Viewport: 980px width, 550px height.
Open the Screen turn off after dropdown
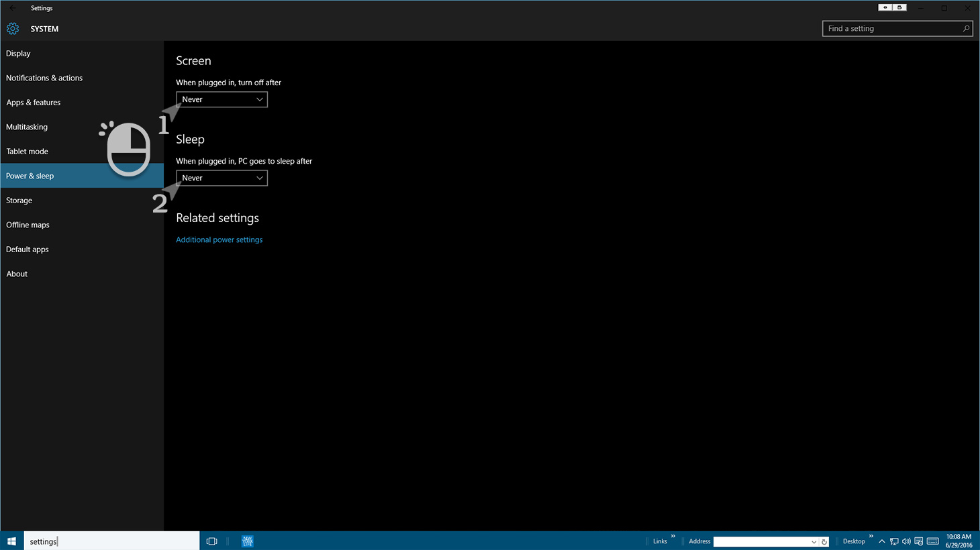(x=222, y=99)
